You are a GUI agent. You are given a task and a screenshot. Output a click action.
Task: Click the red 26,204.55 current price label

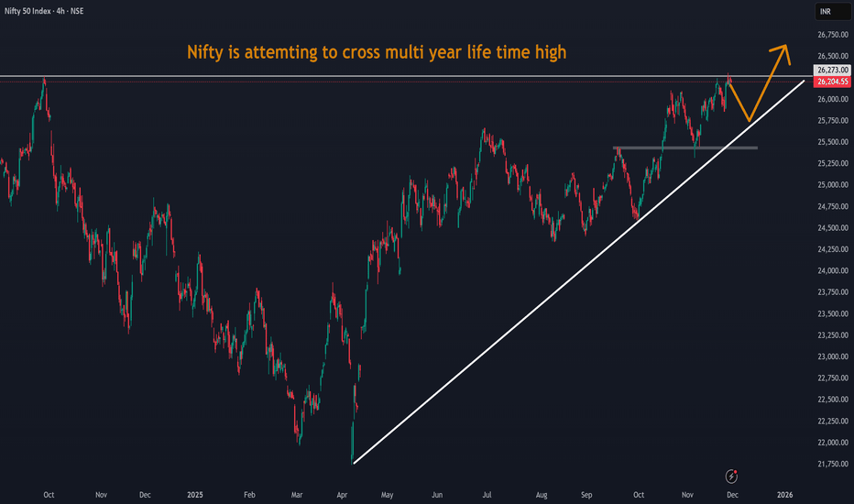click(x=827, y=81)
